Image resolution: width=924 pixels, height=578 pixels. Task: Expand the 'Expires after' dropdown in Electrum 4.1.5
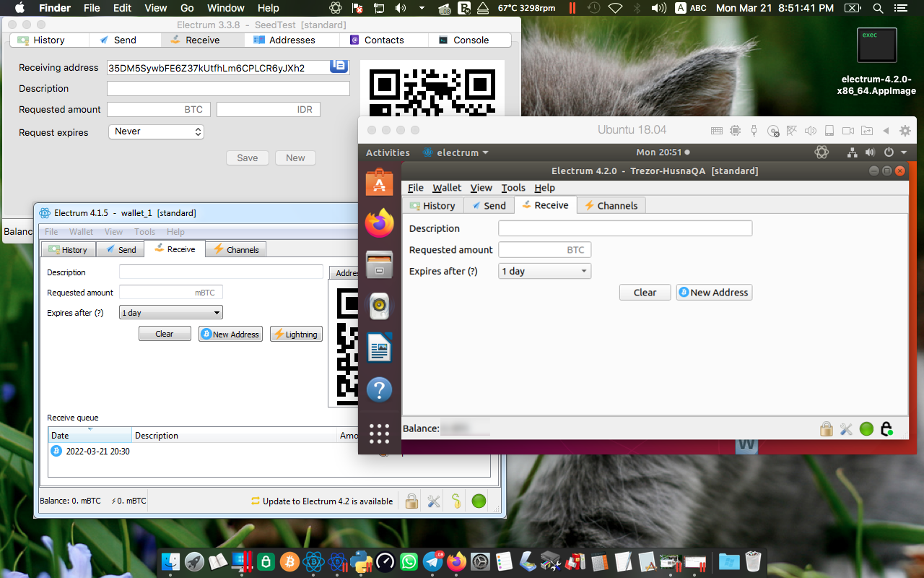pos(171,313)
